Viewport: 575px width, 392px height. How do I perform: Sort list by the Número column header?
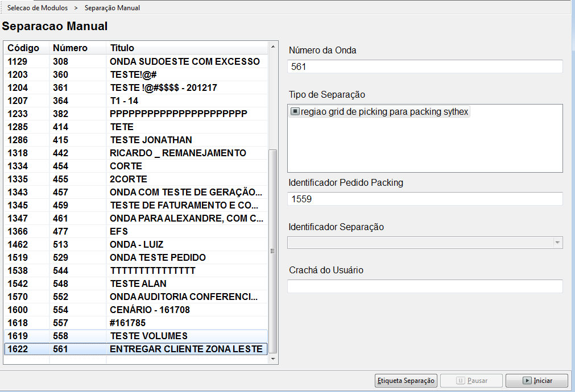point(70,48)
